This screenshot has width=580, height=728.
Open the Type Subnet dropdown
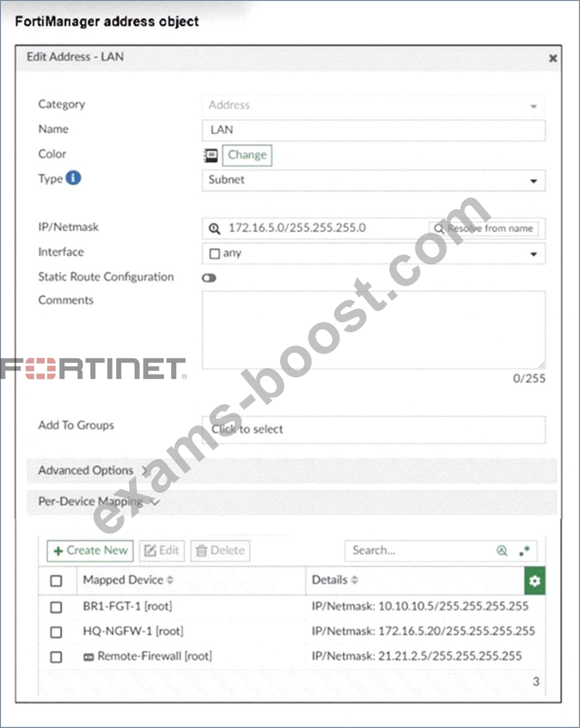tap(374, 180)
